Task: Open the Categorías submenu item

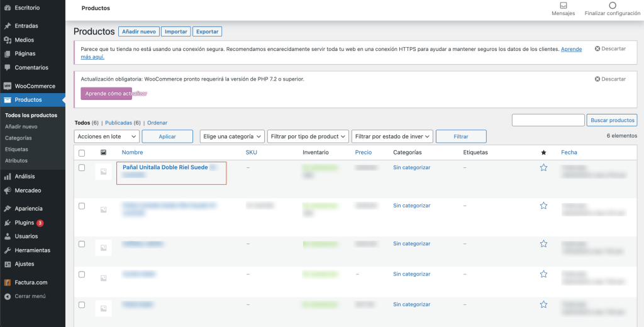Action: 18,138
